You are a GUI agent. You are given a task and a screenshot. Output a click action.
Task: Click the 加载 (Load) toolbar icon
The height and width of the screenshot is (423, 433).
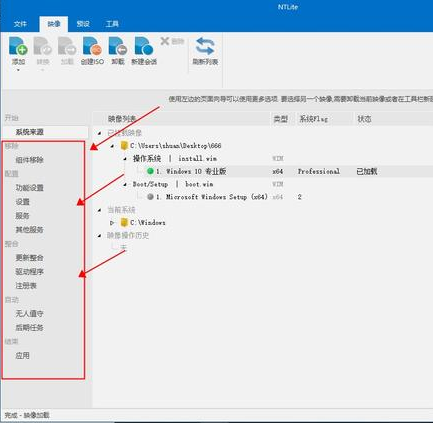click(67, 46)
